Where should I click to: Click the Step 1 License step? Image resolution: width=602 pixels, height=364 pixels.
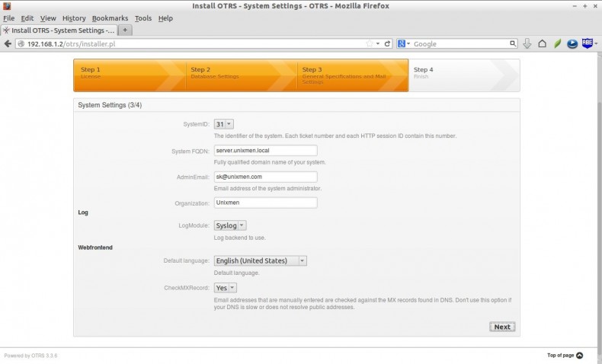130,75
